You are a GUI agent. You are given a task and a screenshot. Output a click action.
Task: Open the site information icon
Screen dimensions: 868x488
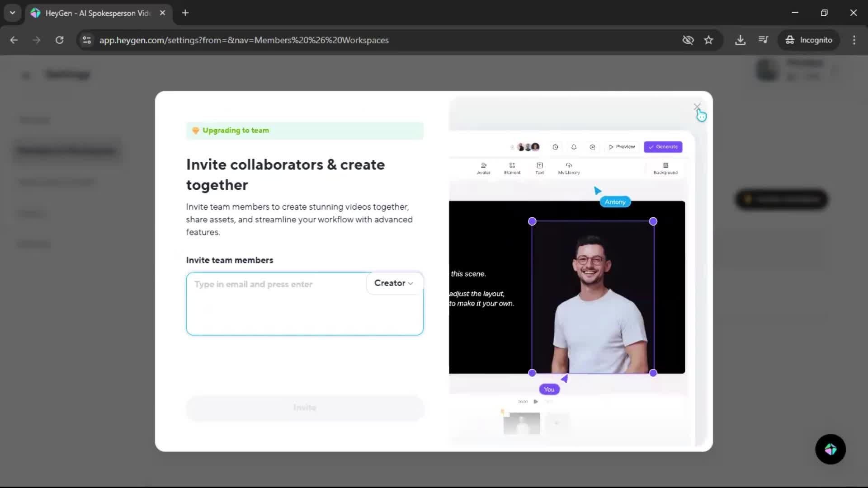pos(87,40)
